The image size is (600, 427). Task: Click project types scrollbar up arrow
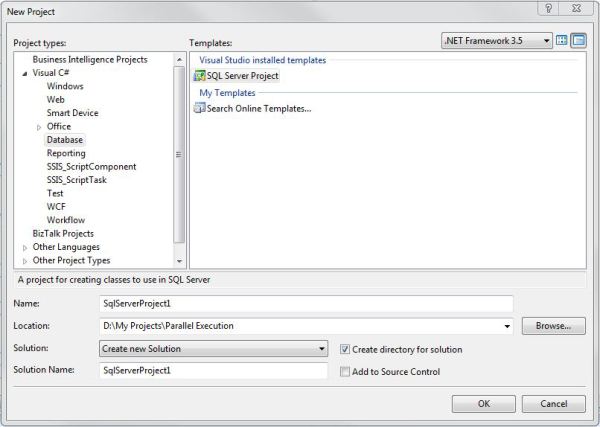coord(179,60)
